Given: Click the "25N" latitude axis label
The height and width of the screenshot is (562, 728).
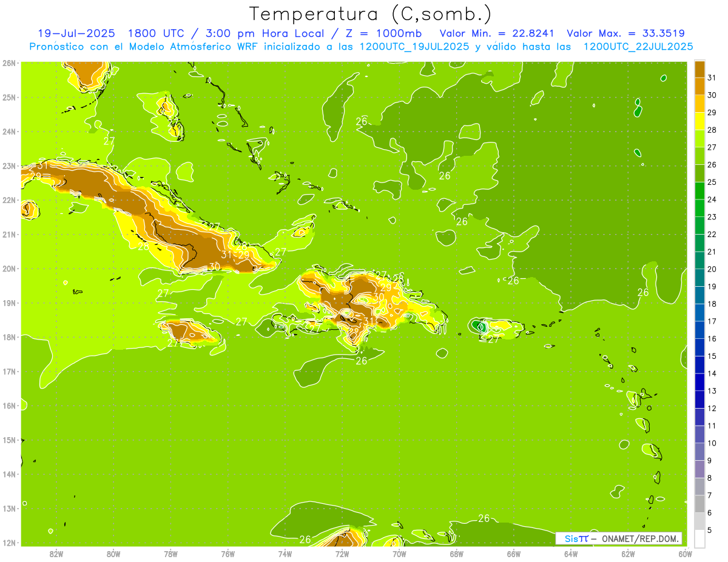Looking at the screenshot, I should [9, 97].
